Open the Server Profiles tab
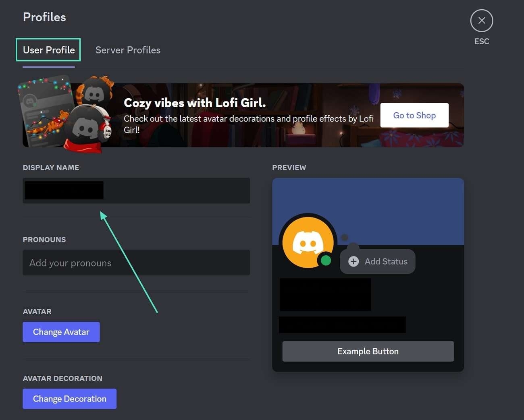 coord(128,50)
